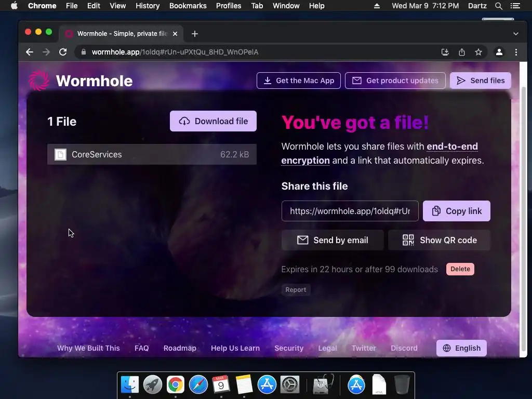Click the share page icon in address bar
Viewport: 532px width, 399px height.
point(461,52)
